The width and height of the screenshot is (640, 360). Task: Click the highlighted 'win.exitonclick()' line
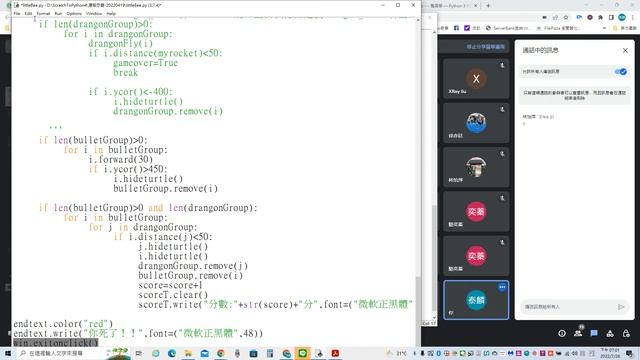56,343
